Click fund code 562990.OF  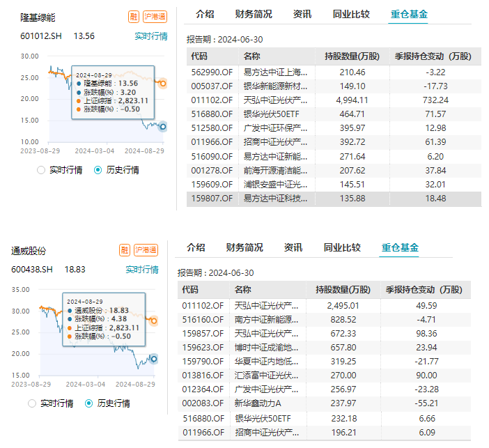coord(212,72)
